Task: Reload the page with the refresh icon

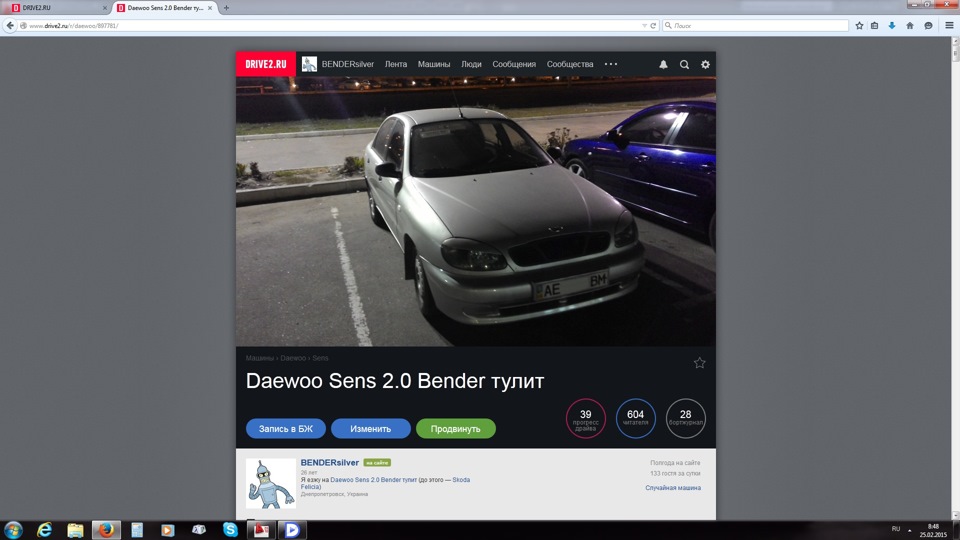Action: coord(653,26)
